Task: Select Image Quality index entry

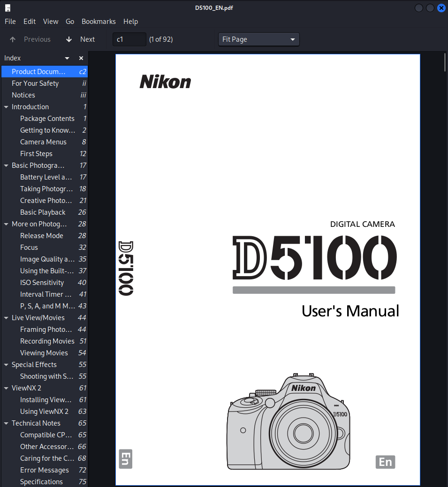Action: click(x=45, y=259)
